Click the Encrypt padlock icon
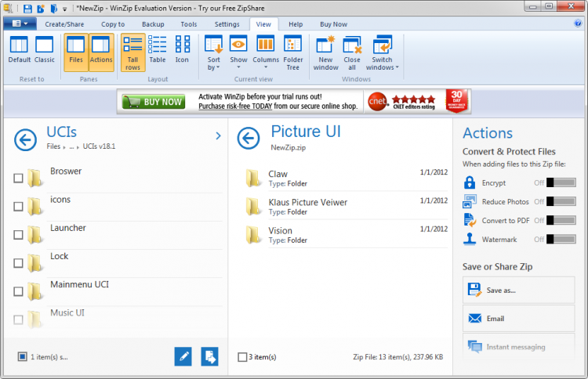 pyautogui.click(x=470, y=182)
